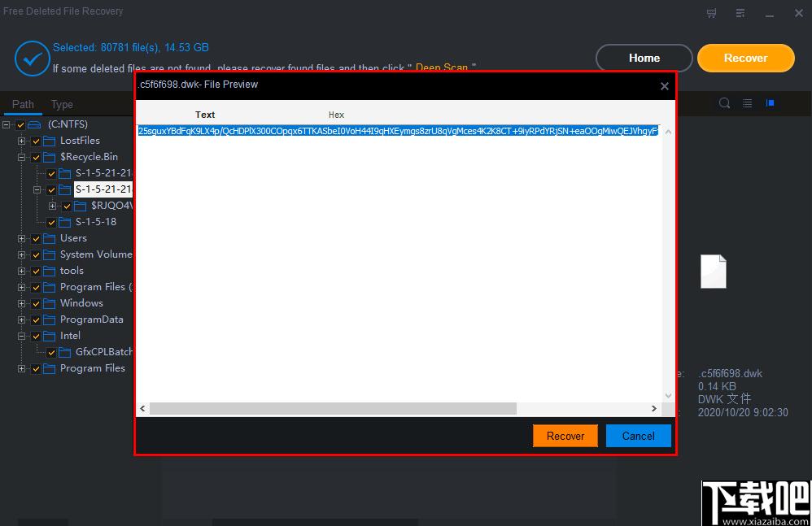The image size is (812, 526).
Task: Click the horizontal scrollbar right arrow
Action: click(x=654, y=409)
